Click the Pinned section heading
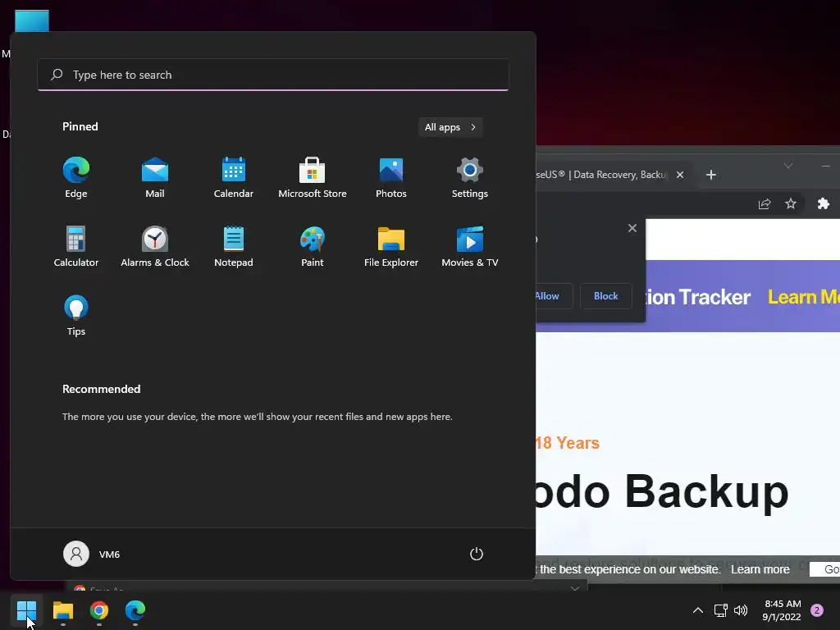 coord(80,126)
